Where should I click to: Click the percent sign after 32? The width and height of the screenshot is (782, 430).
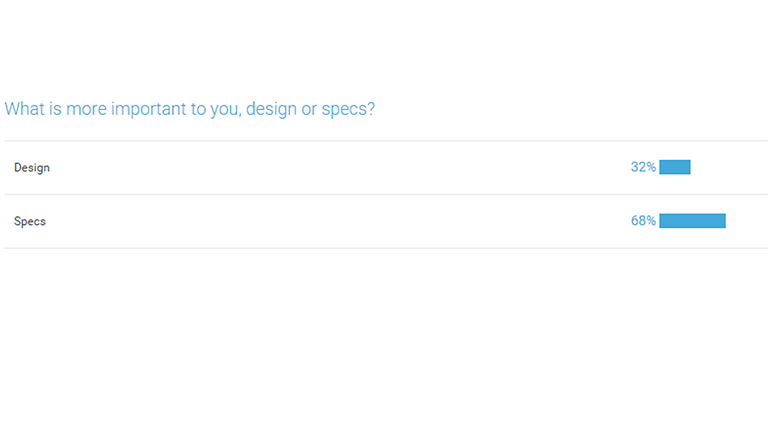click(x=651, y=167)
